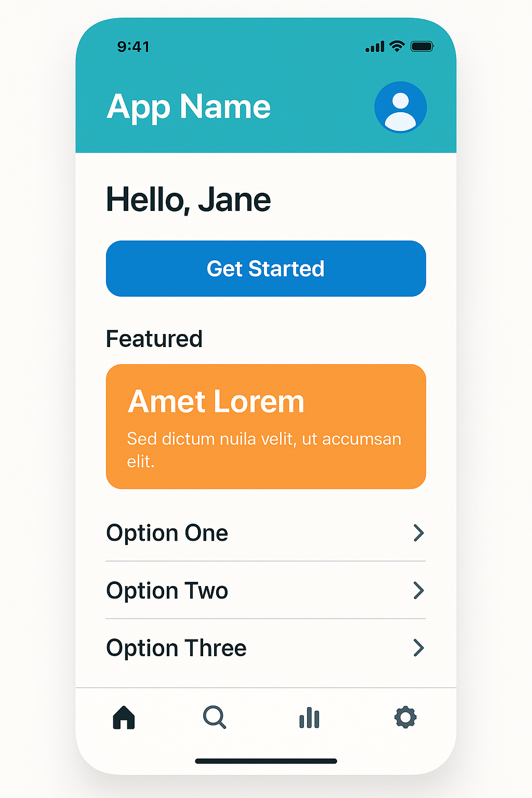
Task: Open the Settings gear icon
Action: coord(405,717)
